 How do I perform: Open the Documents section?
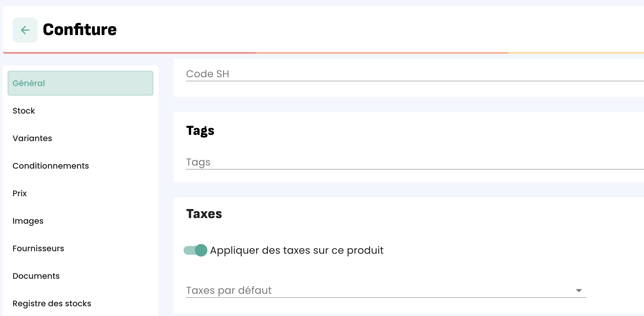click(36, 276)
